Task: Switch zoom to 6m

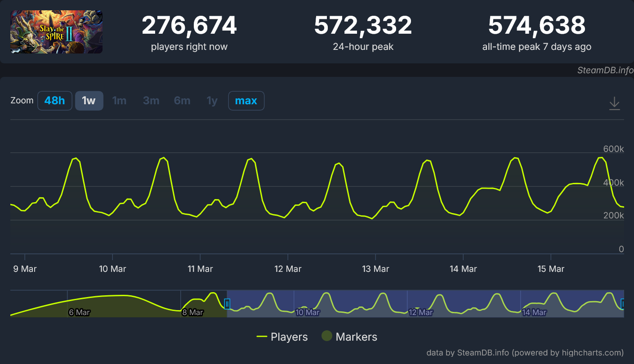Action: (182, 101)
